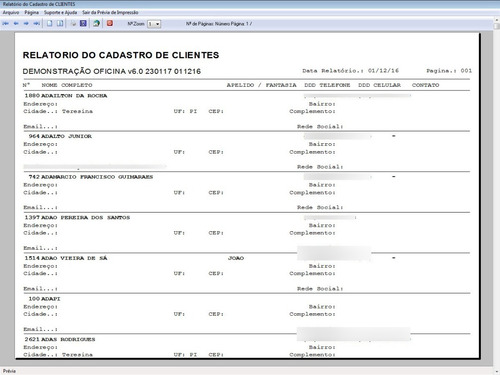
Task: Open the Suporte e Ajuda menu
Action: [60, 13]
